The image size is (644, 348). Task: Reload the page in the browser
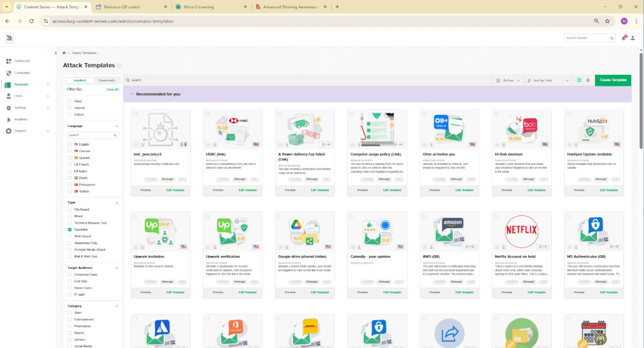[31, 21]
